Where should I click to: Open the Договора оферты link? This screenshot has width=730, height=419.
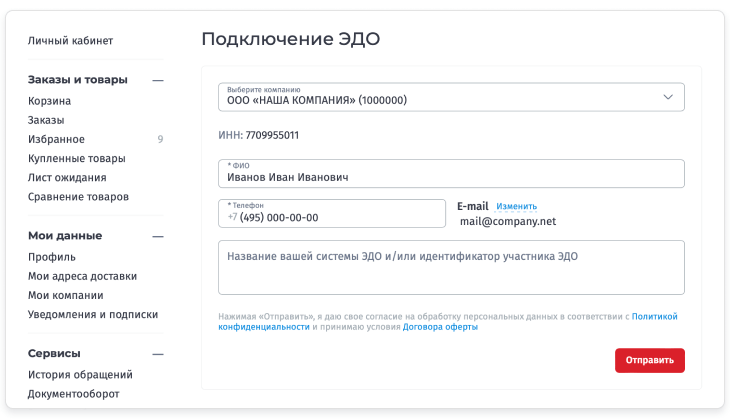440,327
